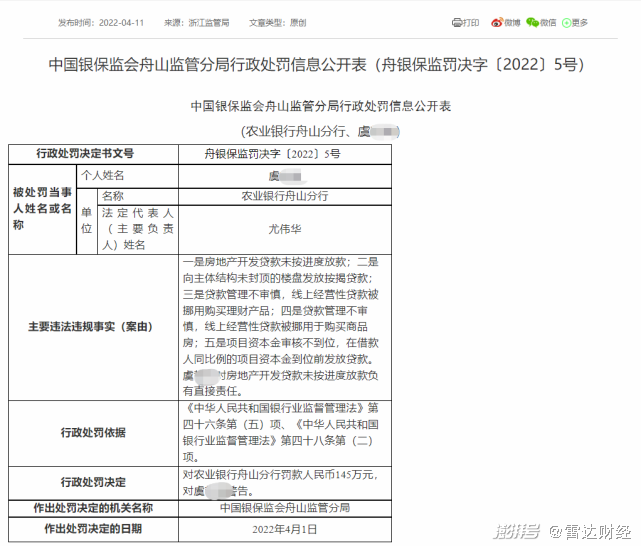Click the 行政处罚决定书文号 header cell
641x546 pixels.
(93, 154)
